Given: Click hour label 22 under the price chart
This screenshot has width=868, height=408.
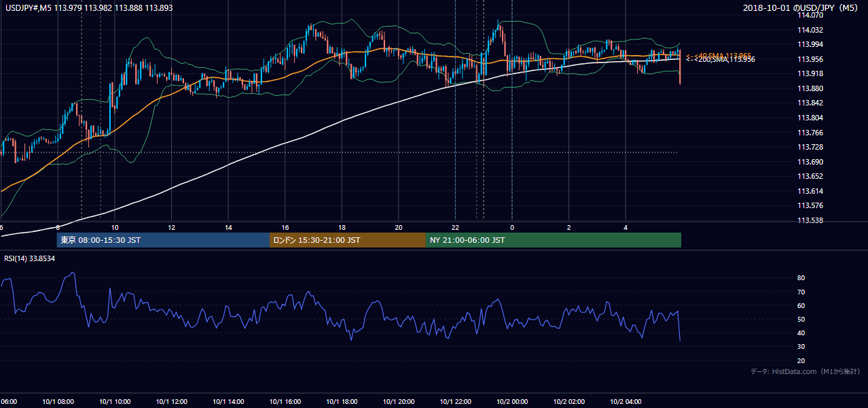Looking at the screenshot, I should click(x=455, y=227).
